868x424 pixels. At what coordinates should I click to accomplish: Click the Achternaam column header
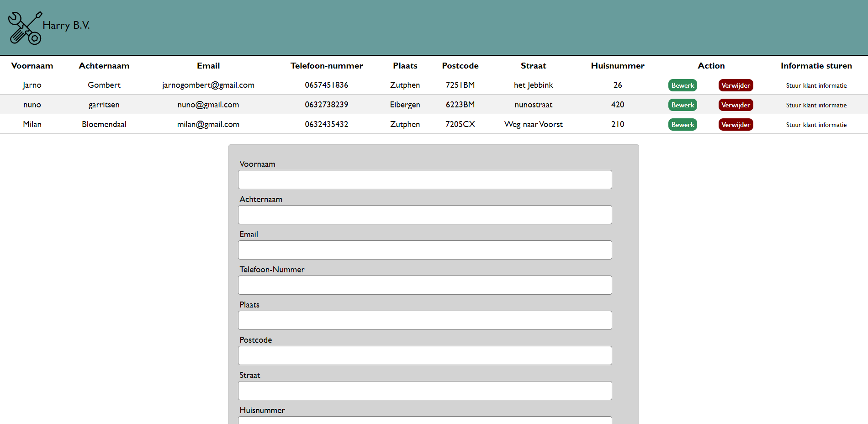pyautogui.click(x=104, y=66)
